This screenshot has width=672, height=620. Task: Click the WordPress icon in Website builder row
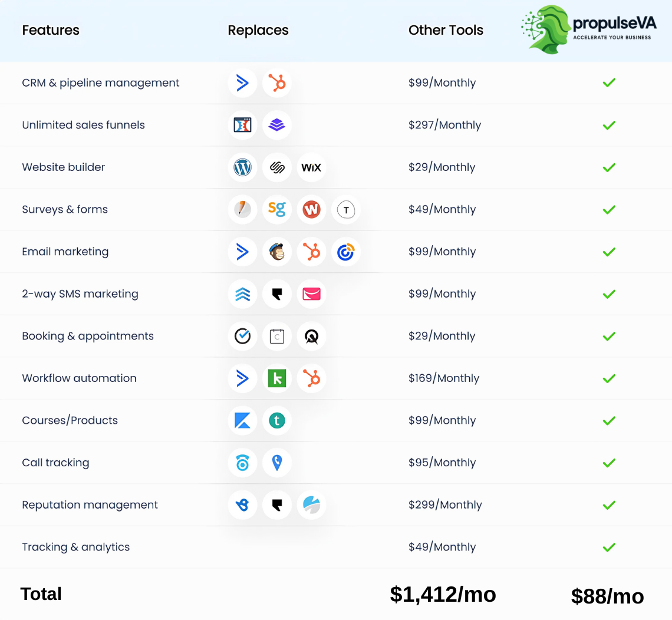coord(242,167)
